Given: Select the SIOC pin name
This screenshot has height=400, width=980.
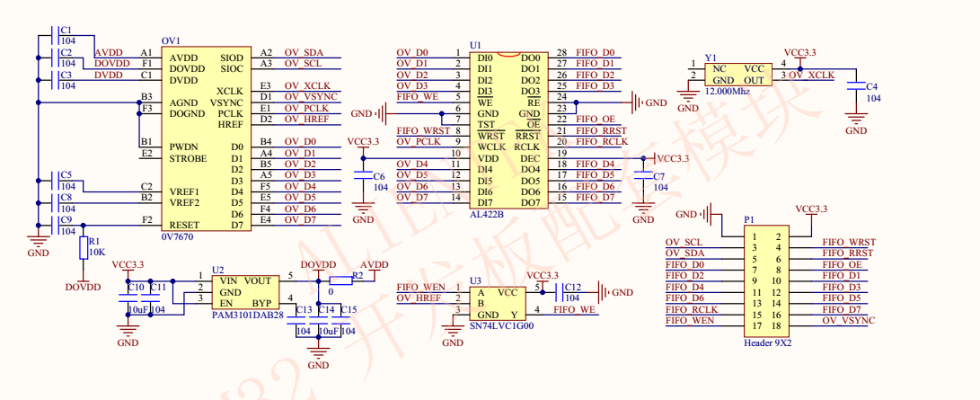Looking at the screenshot, I should [x=232, y=68].
